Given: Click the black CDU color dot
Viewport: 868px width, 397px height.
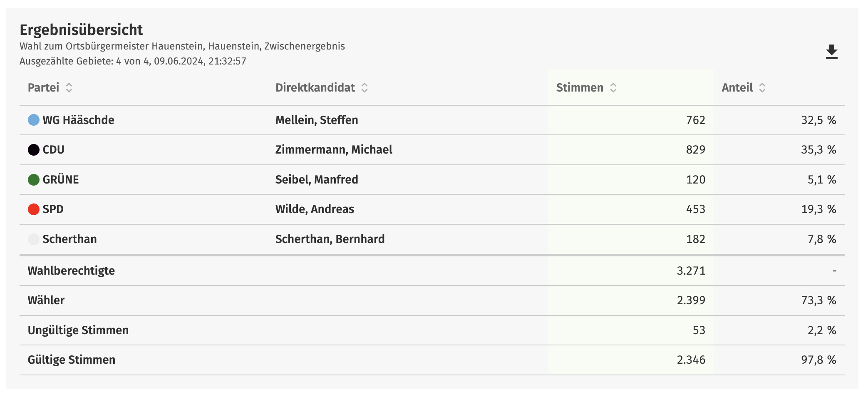Looking at the screenshot, I should coord(34,150).
